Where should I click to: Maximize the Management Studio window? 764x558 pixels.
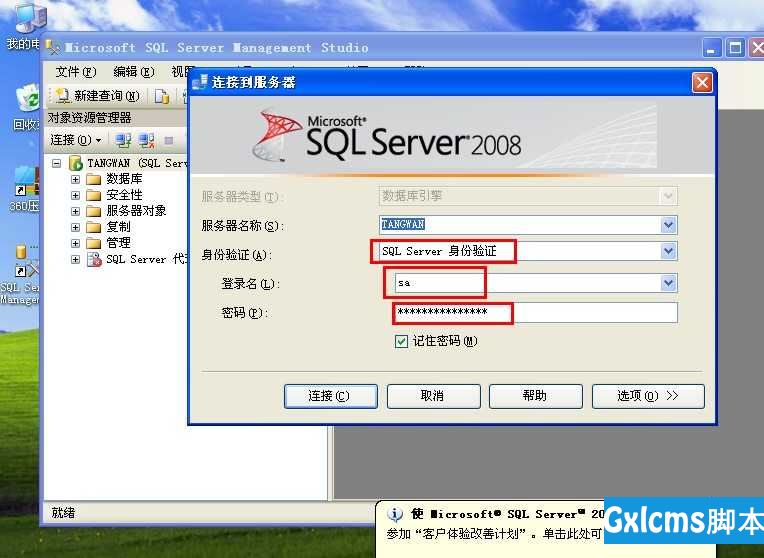735,48
